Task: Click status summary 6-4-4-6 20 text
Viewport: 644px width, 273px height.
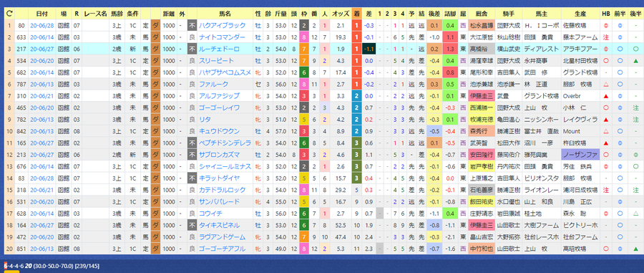Action: tap(19, 266)
